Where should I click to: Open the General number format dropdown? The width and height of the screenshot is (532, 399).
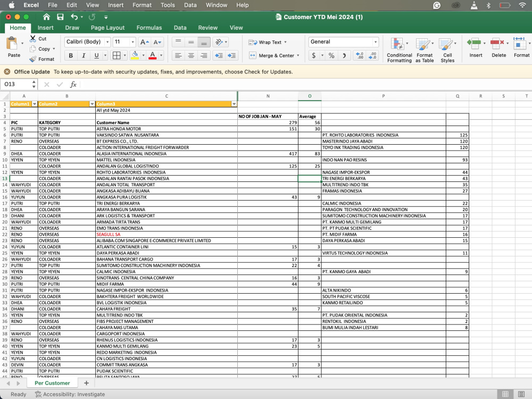coord(375,41)
